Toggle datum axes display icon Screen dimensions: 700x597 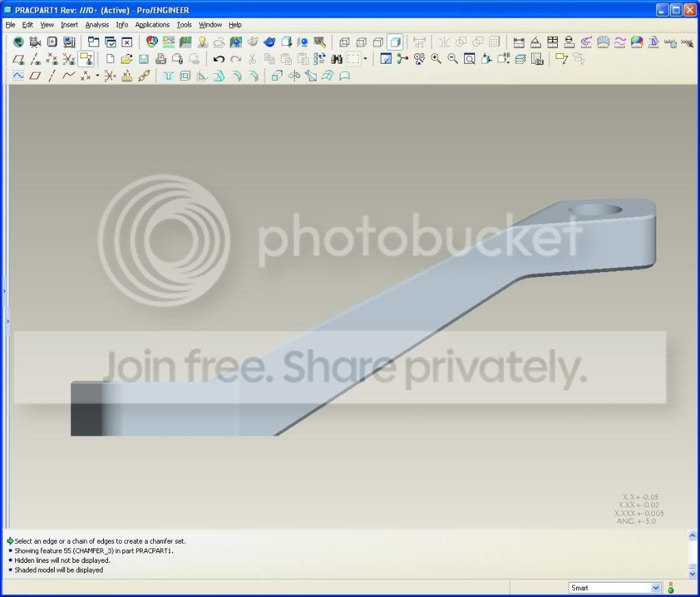pos(36,59)
